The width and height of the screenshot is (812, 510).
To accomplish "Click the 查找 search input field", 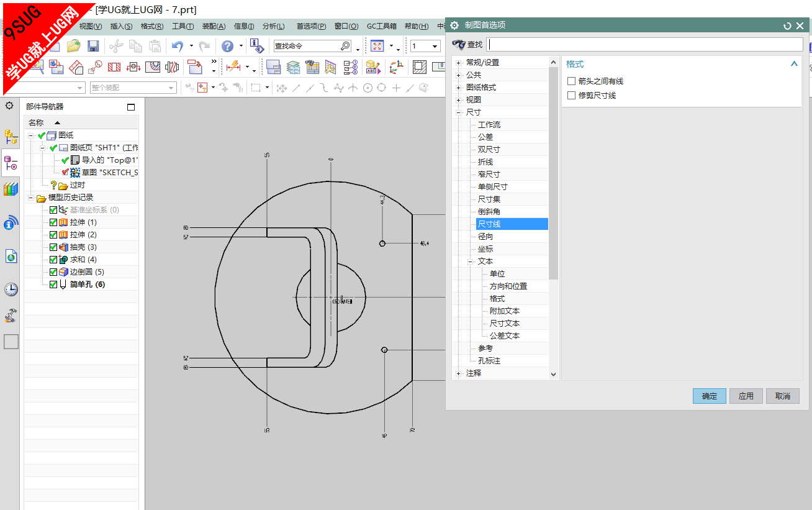I will point(645,45).
